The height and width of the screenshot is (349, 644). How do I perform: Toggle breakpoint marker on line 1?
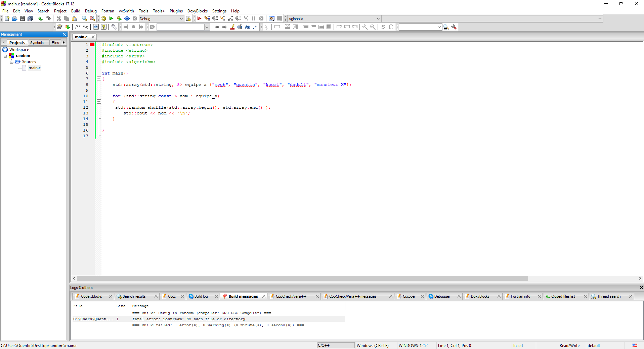point(92,45)
